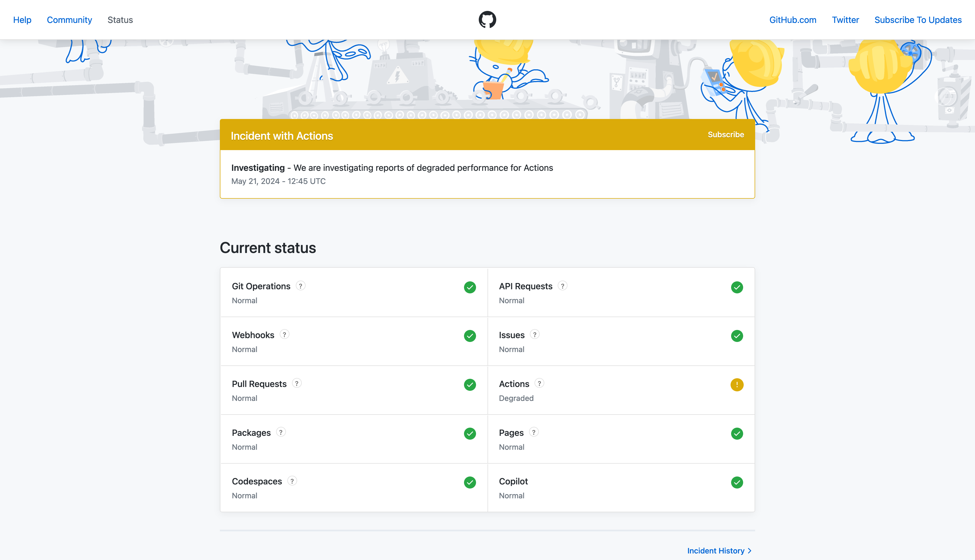The image size is (975, 560).
Task: Click green check icon for Copilot
Action: pos(737,483)
